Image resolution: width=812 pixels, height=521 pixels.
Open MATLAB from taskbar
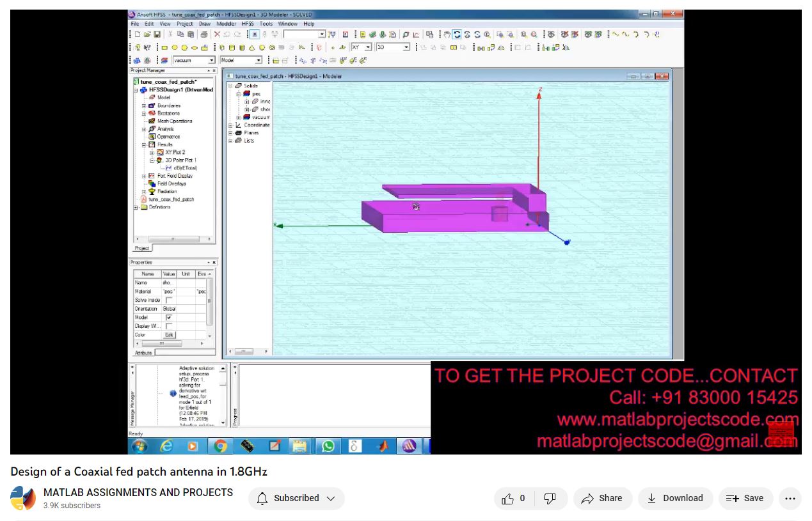click(x=383, y=446)
